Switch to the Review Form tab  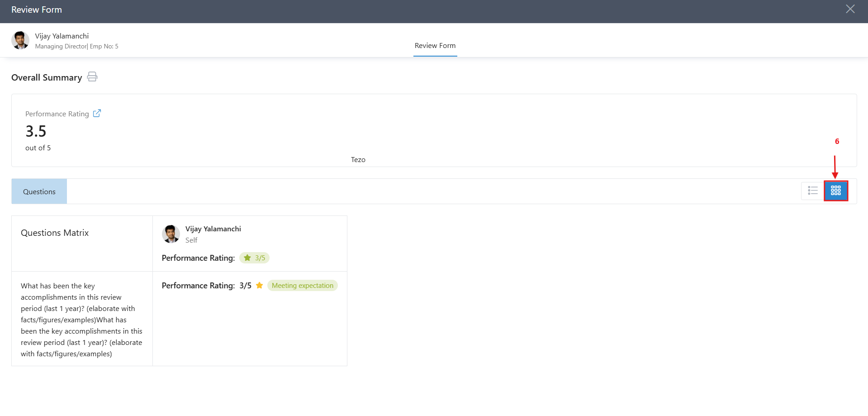click(x=435, y=45)
